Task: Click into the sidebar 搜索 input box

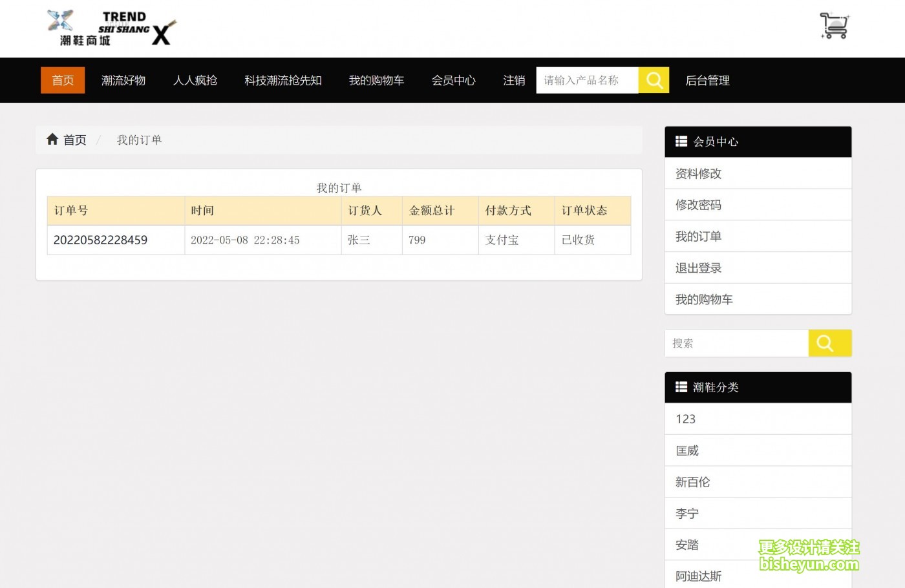Action: click(736, 343)
